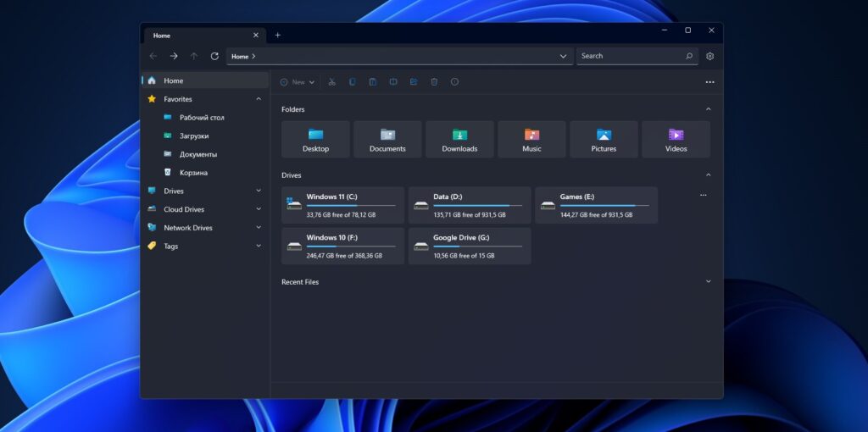Open the Pictures folder tile
Screen dimensions: 868x432
604,140
